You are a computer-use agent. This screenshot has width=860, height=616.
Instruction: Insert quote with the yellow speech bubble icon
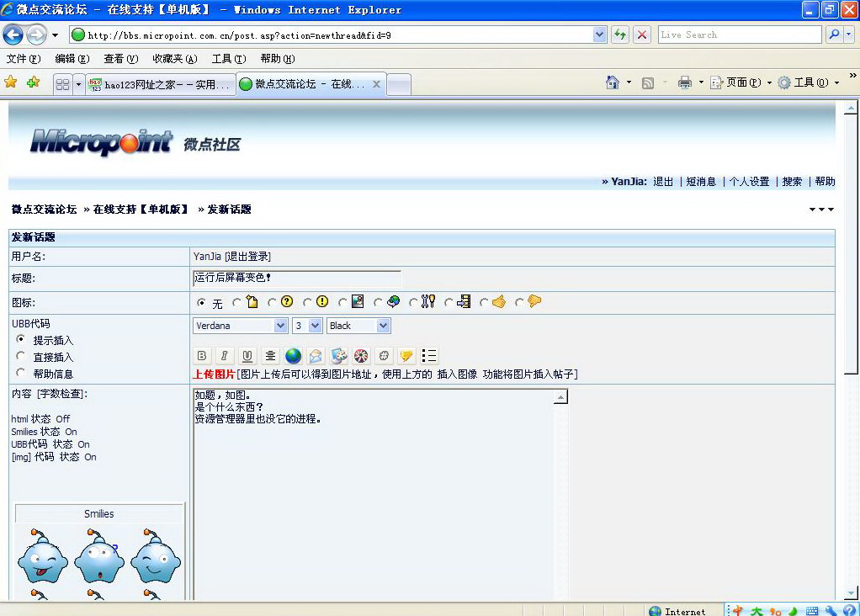pos(406,356)
